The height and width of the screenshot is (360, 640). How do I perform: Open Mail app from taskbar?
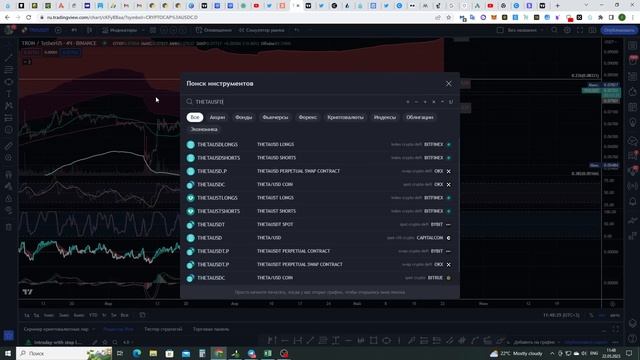186,353
